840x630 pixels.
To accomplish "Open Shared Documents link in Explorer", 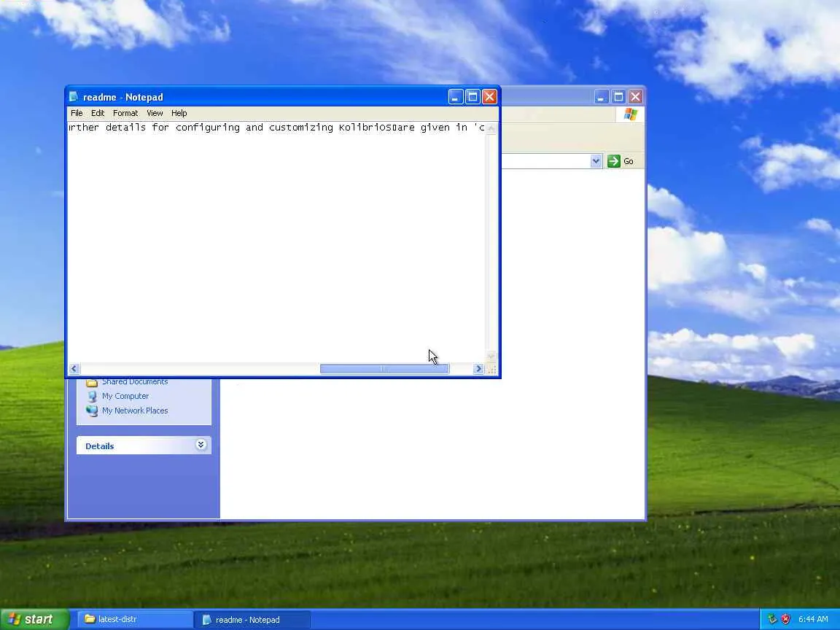I will [x=135, y=381].
